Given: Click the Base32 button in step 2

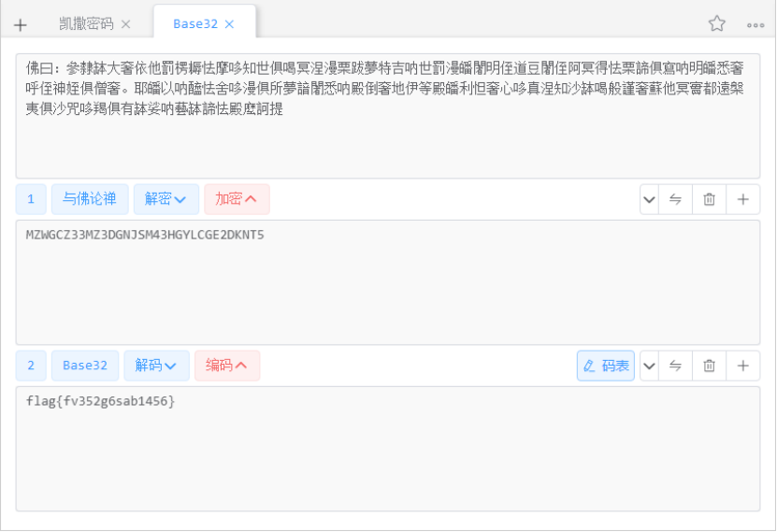Looking at the screenshot, I should pyautogui.click(x=85, y=366).
